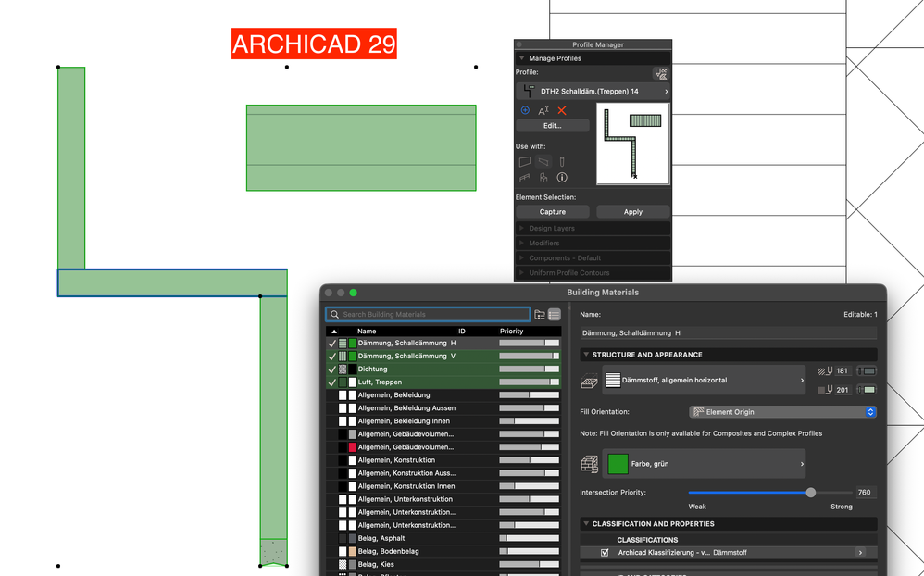Select the Allgemein, Bekleidung row
The height and width of the screenshot is (576, 924).
pos(443,395)
